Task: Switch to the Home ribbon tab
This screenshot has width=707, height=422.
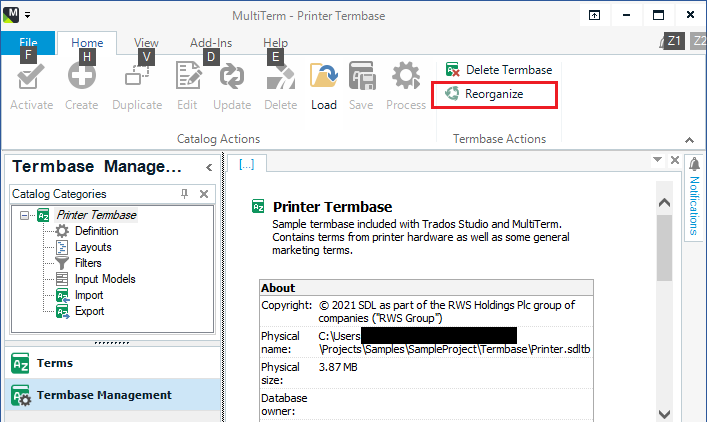Action: (87, 43)
